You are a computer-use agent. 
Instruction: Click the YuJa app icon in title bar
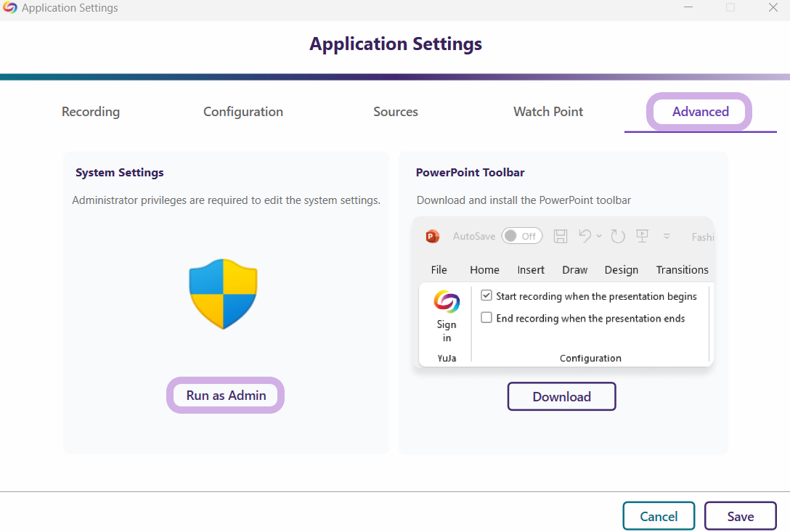click(10, 8)
